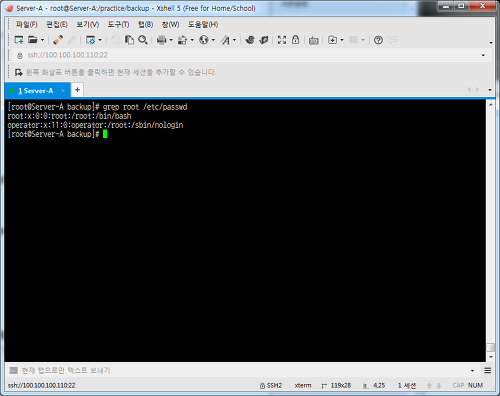Toggle Full Screen mode icon
This screenshot has width=500, height=396.
pos(282,40)
